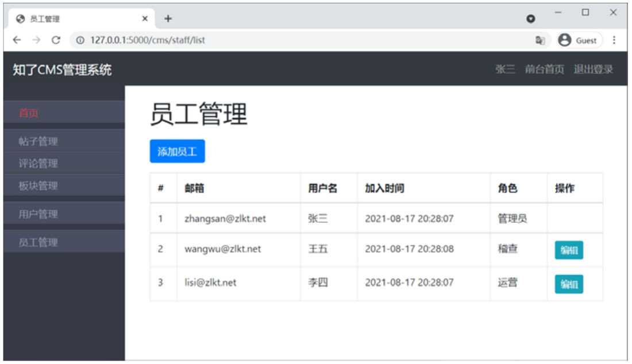632x364 pixels.
Task: Open the Guest profile button
Action: tap(579, 40)
